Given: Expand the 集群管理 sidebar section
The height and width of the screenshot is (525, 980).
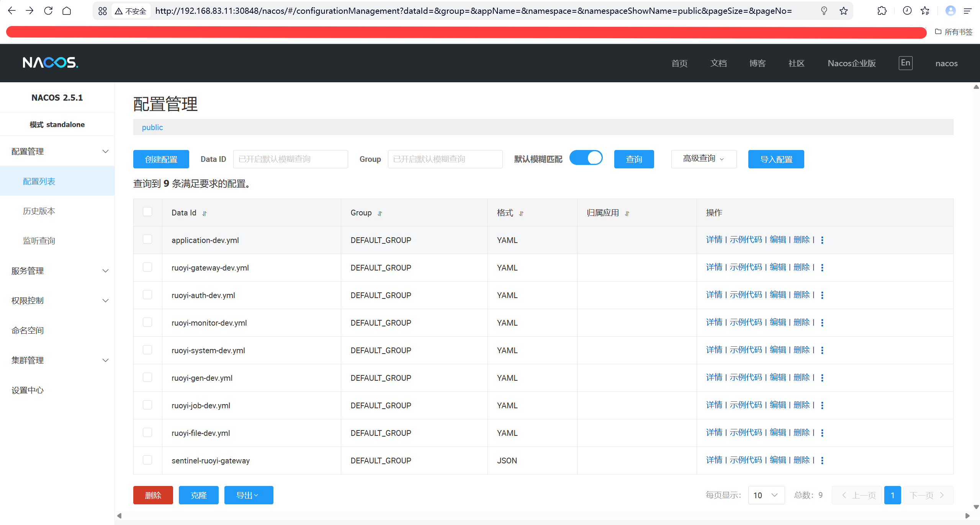Looking at the screenshot, I should click(57, 360).
